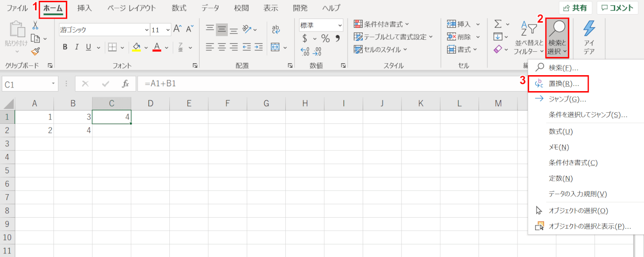This screenshot has height=257, width=644.
Task: Click the Increase Font Size icon
Action: coord(177,29)
